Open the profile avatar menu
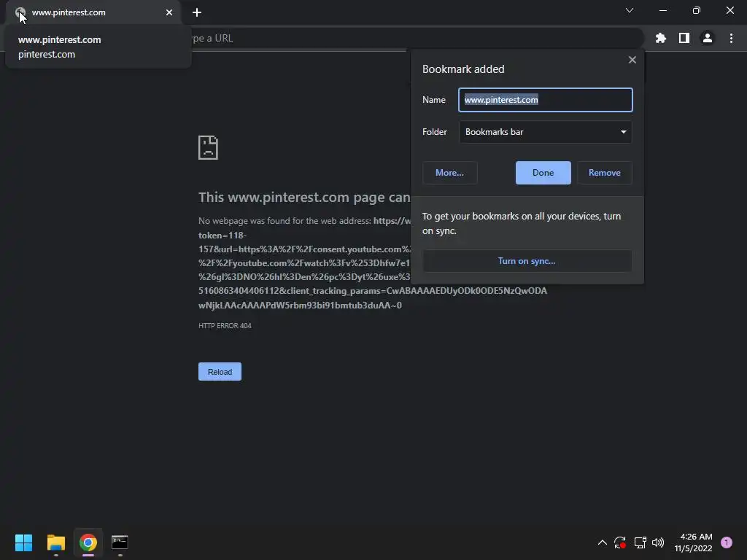The height and width of the screenshot is (560, 747). [708, 38]
